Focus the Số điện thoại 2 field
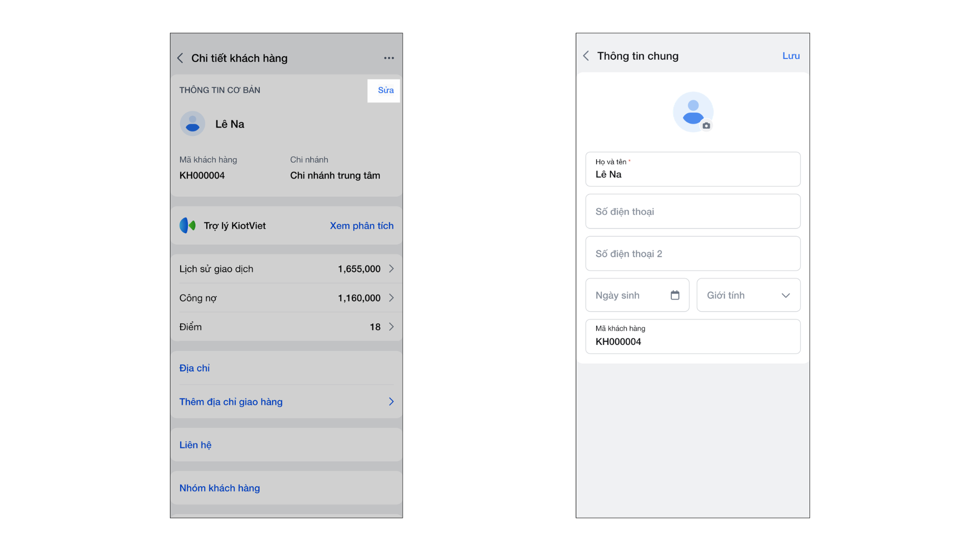 tap(693, 254)
